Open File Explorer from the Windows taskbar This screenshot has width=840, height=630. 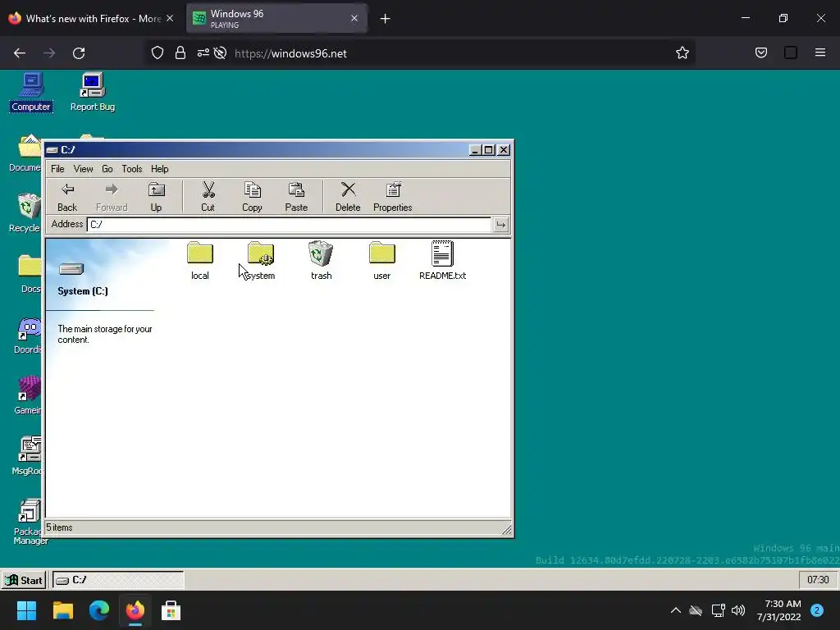[x=63, y=610]
